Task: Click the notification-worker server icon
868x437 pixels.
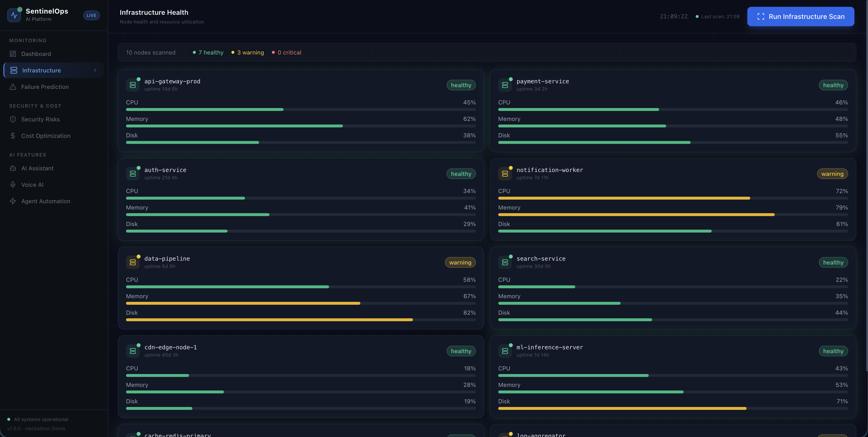Action: coord(505,173)
